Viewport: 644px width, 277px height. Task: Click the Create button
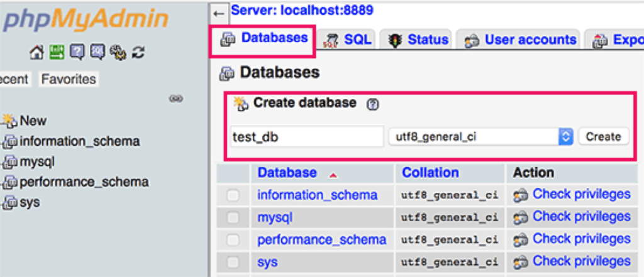tap(603, 137)
